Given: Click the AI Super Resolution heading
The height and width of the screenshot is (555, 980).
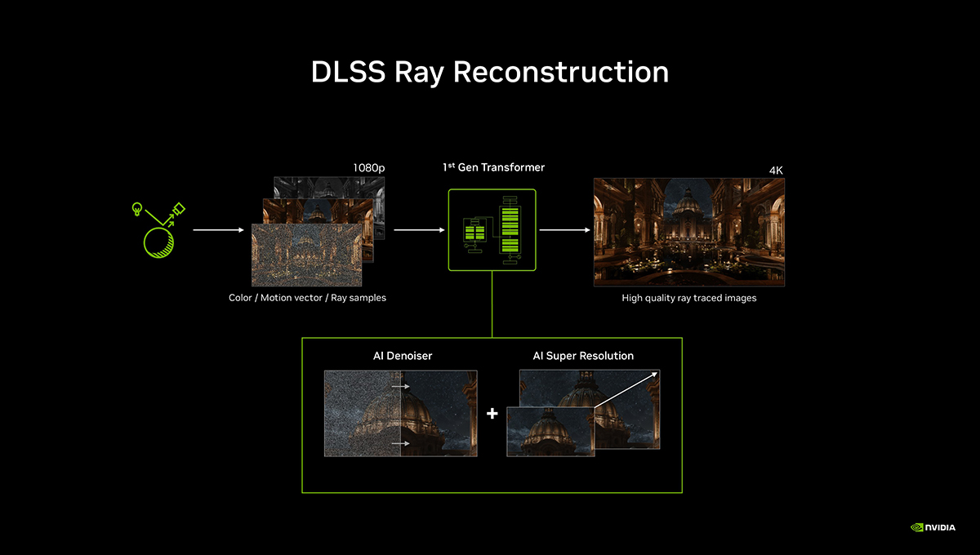Looking at the screenshot, I should (583, 356).
